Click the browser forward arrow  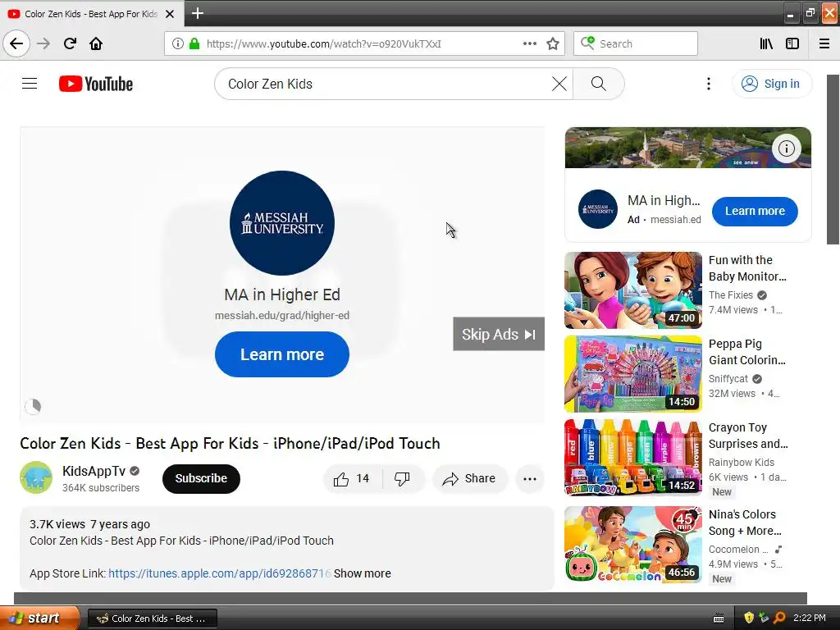(x=43, y=43)
